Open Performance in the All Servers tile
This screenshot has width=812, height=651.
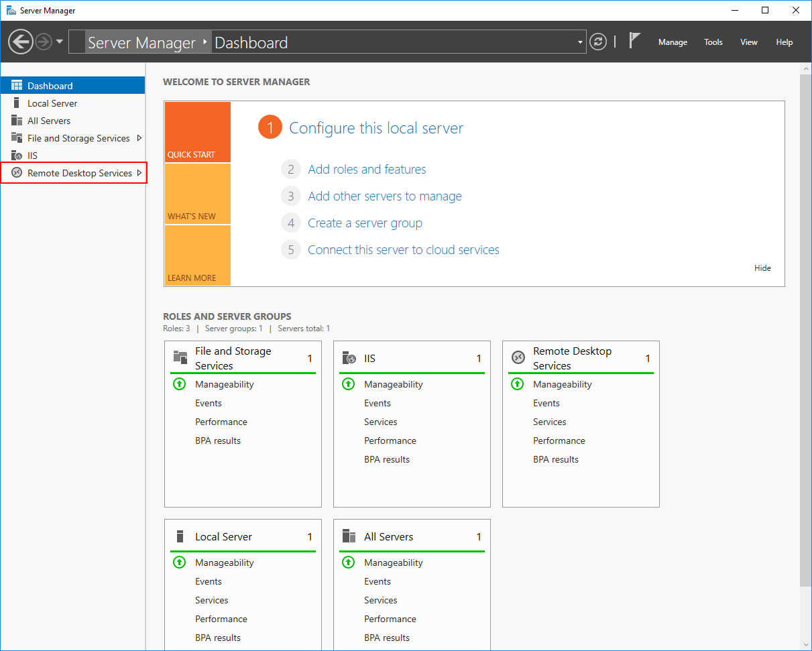(x=390, y=619)
